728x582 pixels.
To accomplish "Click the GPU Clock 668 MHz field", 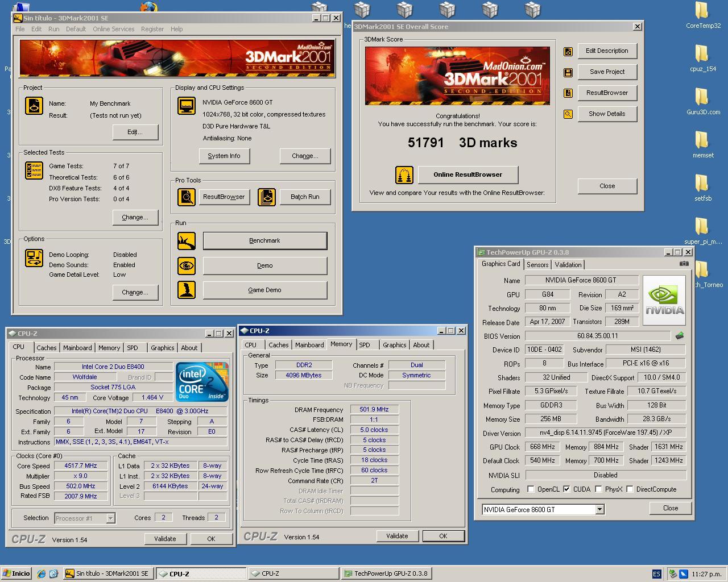I will 543,447.
